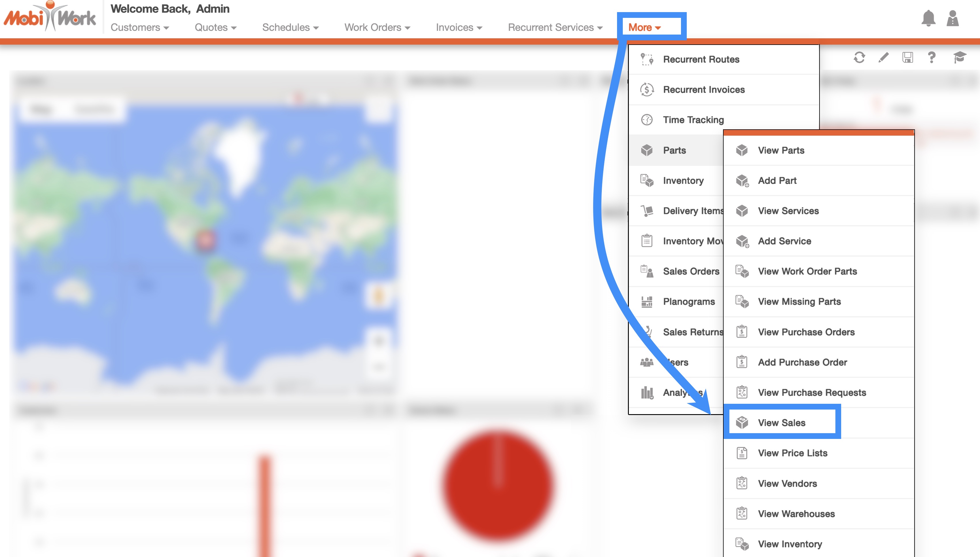The height and width of the screenshot is (557, 980).
Task: Select Time Tracking in More menu
Action: pos(693,120)
